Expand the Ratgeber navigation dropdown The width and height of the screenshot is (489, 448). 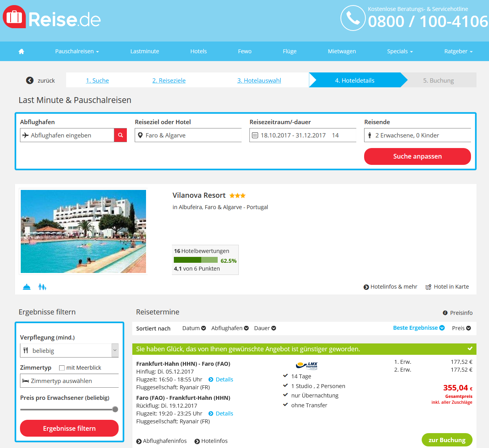[458, 51]
